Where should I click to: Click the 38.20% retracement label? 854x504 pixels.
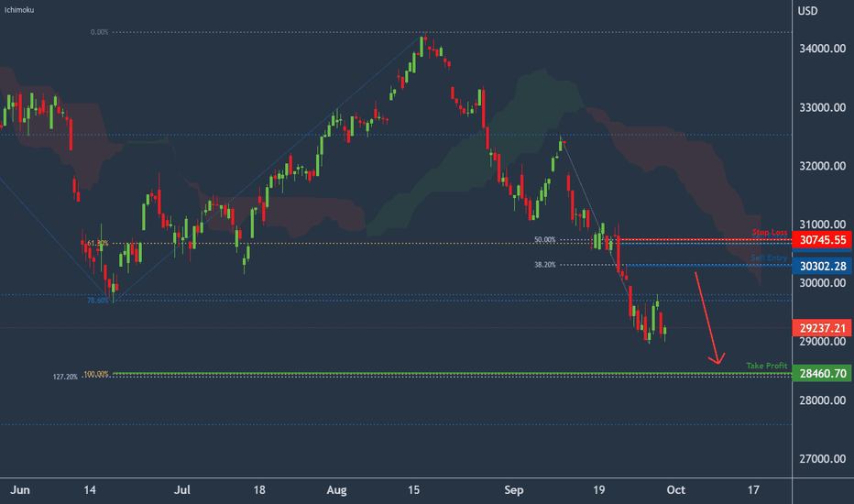click(x=544, y=265)
